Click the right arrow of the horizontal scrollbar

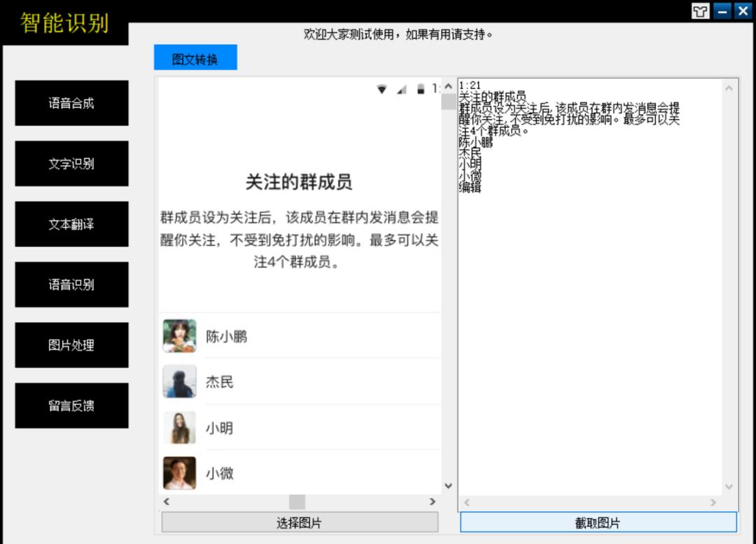tap(433, 501)
